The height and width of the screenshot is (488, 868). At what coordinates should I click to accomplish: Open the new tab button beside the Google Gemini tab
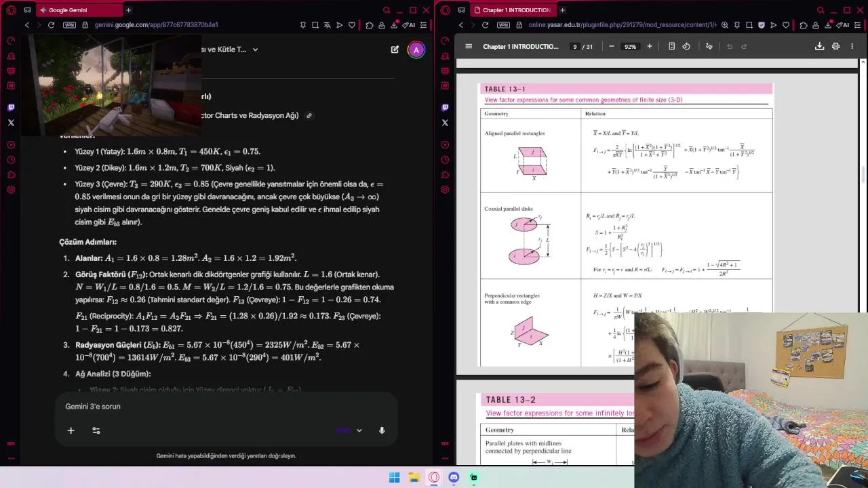128,10
